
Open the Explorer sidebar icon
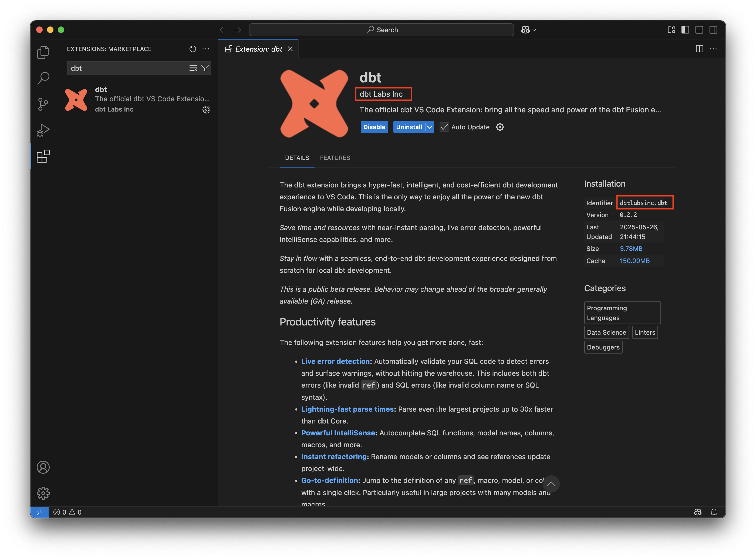coord(43,52)
